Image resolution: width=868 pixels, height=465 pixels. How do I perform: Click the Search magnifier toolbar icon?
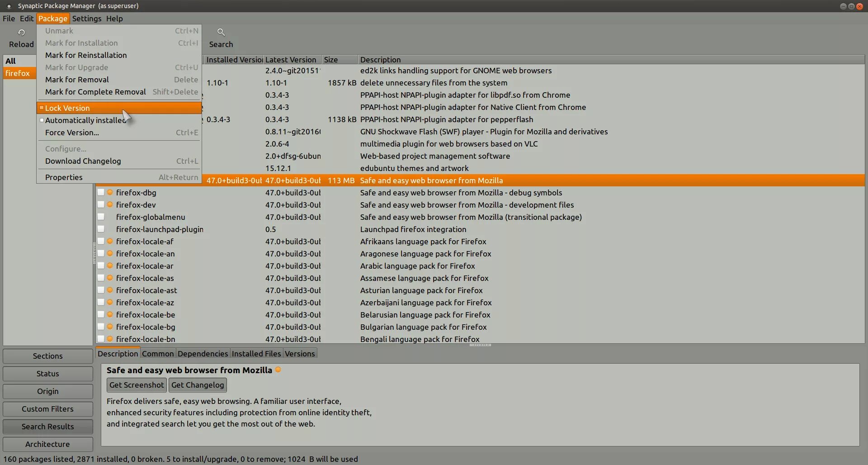click(x=221, y=32)
